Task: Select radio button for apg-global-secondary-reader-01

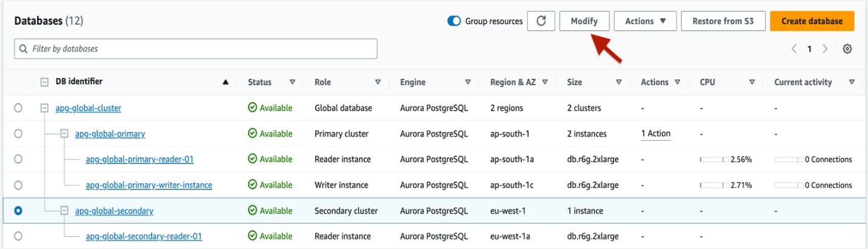Action: pyautogui.click(x=18, y=236)
